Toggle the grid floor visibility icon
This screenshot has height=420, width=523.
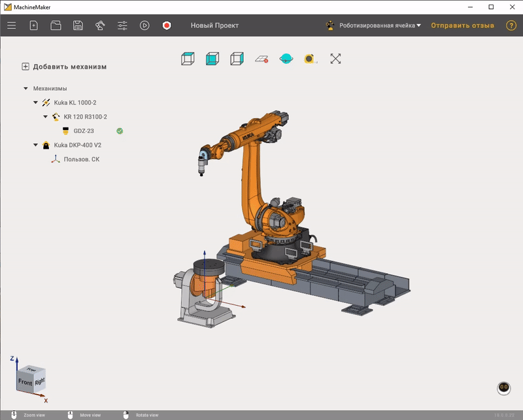(261, 59)
